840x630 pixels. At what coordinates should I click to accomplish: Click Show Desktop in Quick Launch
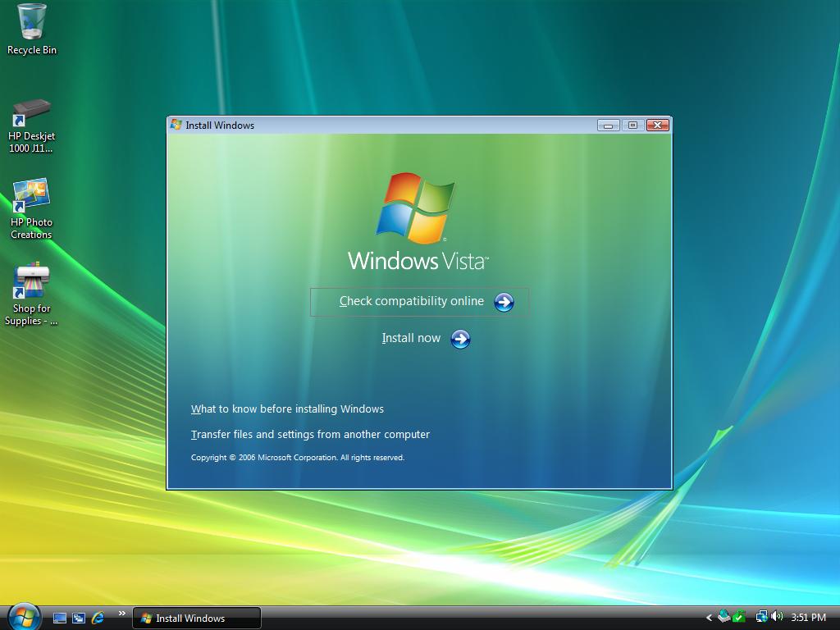[x=59, y=618]
